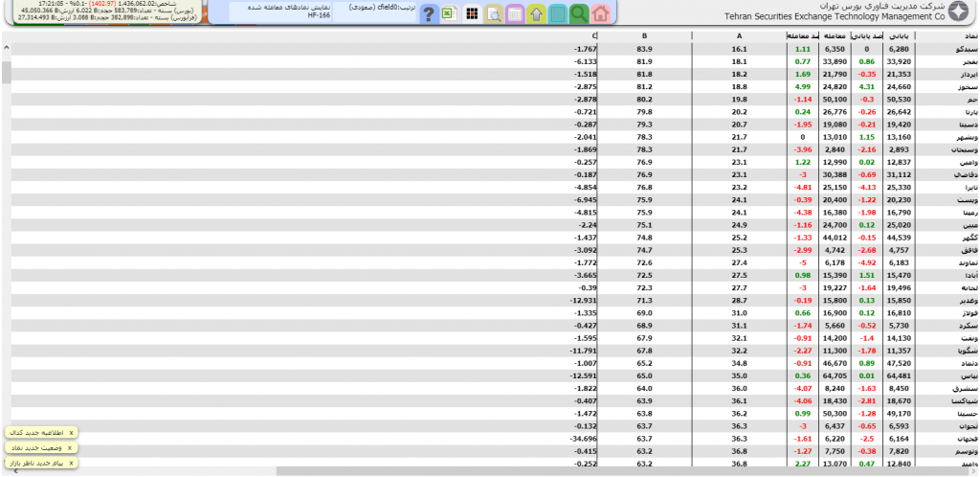The width and height of the screenshot is (980, 477).
Task: Sort the table by column A header
Action: coord(738,36)
